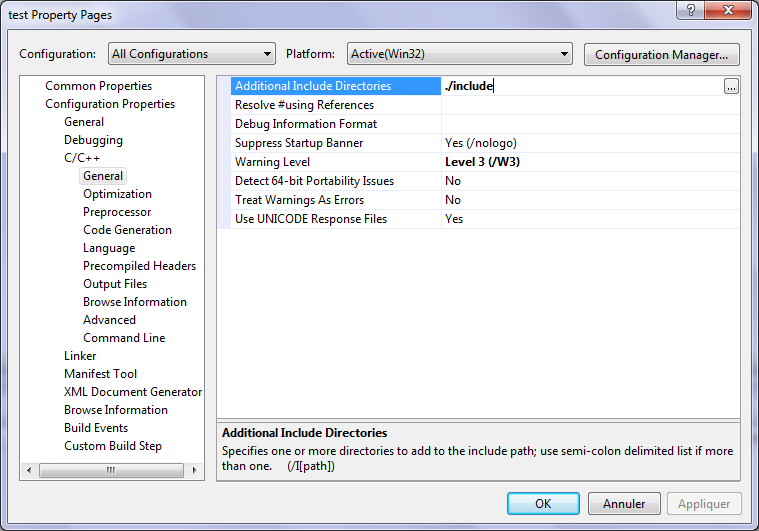Select Build Events in the tree

click(x=96, y=428)
